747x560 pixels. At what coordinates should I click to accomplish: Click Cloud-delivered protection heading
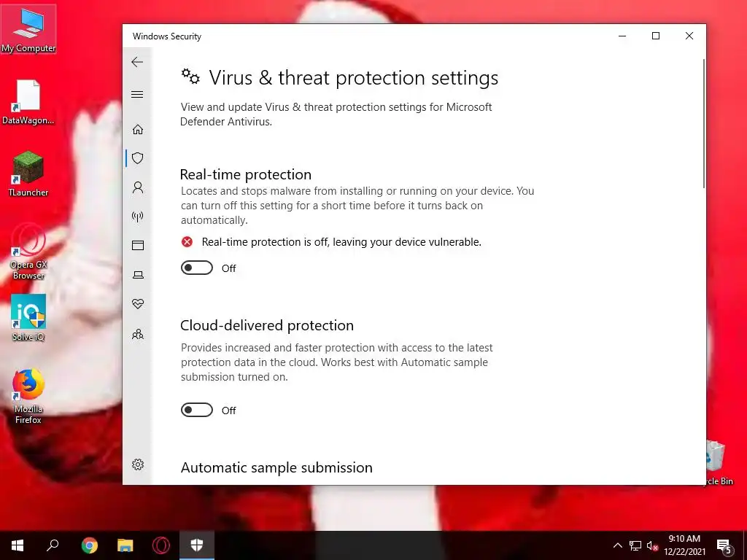(267, 325)
